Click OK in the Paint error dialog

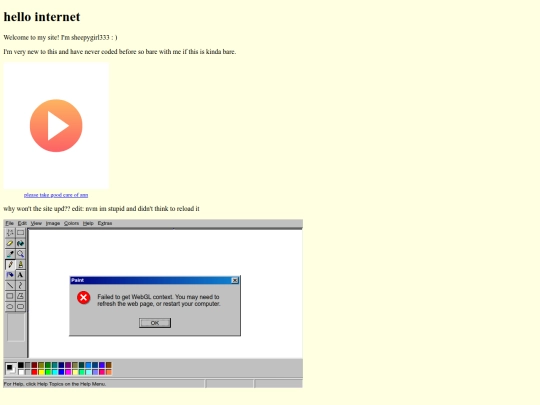155,323
